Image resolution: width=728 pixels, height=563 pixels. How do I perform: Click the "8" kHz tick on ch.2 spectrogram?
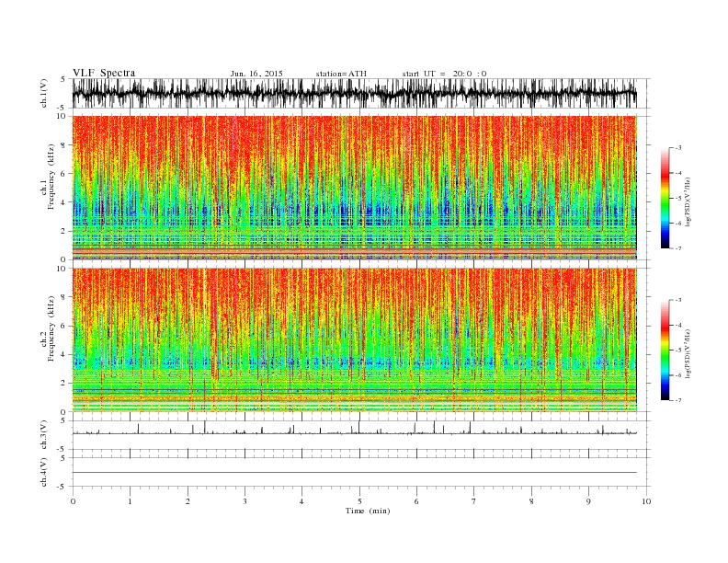pos(64,297)
